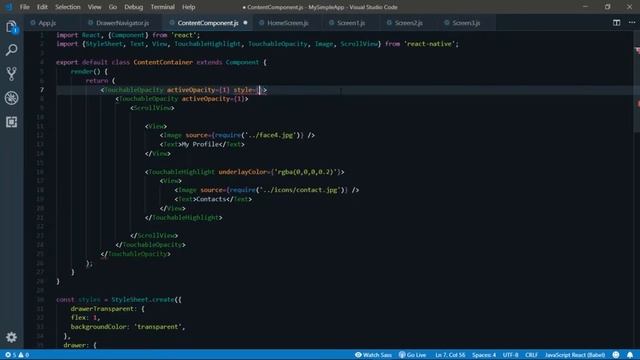Open the Extensions view
Viewport: 640px width, 360px height.
11,122
